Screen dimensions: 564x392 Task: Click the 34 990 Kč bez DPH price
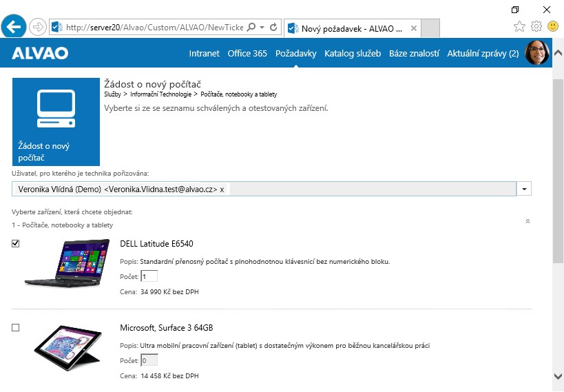(x=169, y=292)
